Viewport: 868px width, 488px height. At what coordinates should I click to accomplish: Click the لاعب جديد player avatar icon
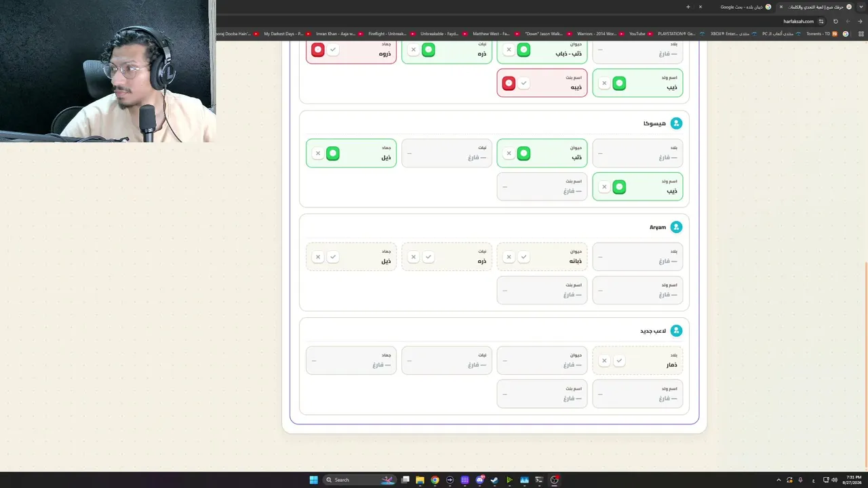[675, 331]
